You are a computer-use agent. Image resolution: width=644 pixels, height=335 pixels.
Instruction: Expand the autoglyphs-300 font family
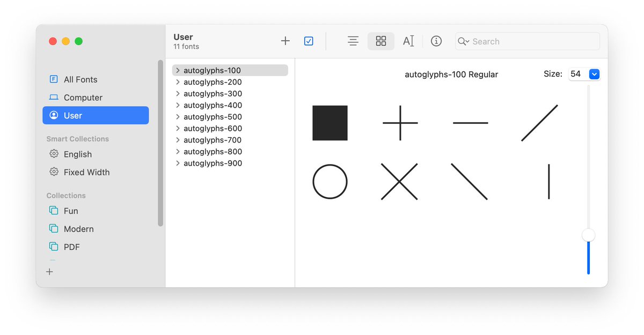click(x=178, y=94)
